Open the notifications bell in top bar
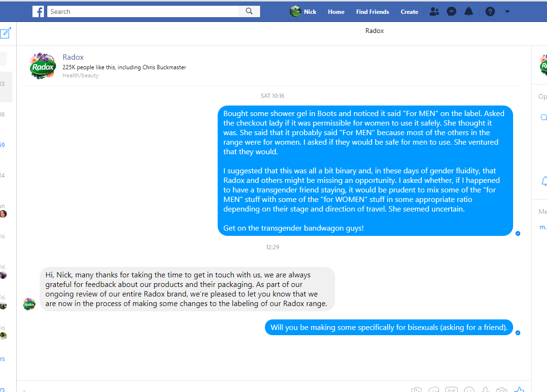 coord(469,11)
